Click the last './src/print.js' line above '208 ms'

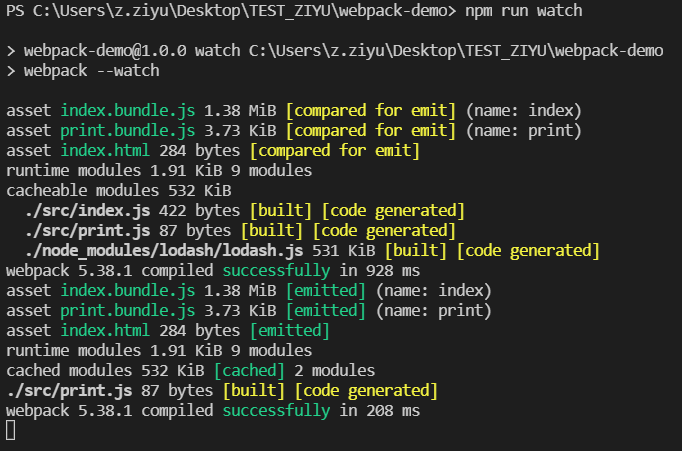(x=222, y=391)
